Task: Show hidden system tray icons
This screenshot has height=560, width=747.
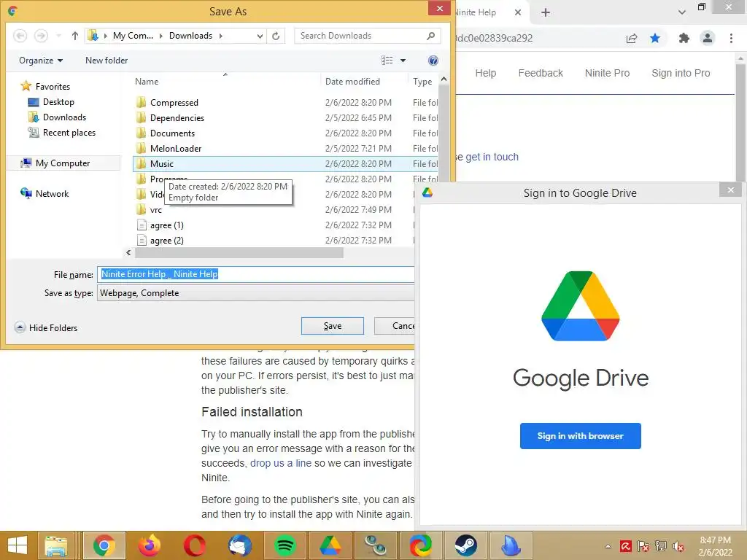Action: coord(608,546)
